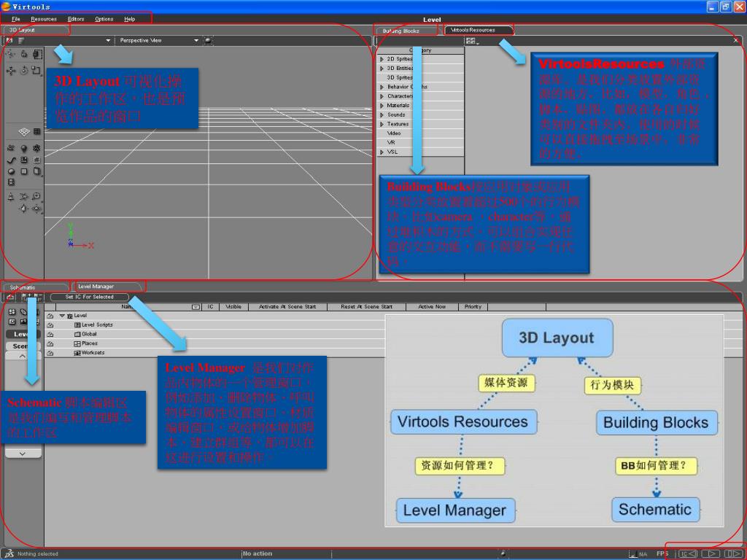The image size is (747, 560).
Task: Click the Create Curve icon
Action: (x=11, y=160)
